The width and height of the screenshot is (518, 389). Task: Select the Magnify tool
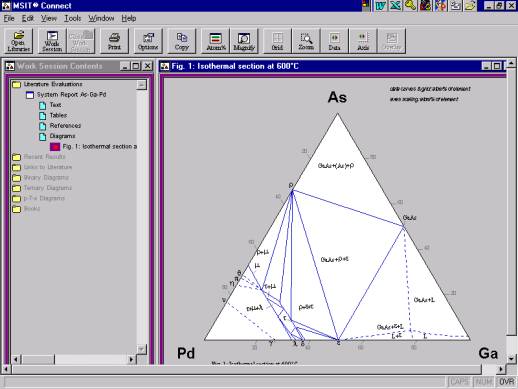click(244, 41)
